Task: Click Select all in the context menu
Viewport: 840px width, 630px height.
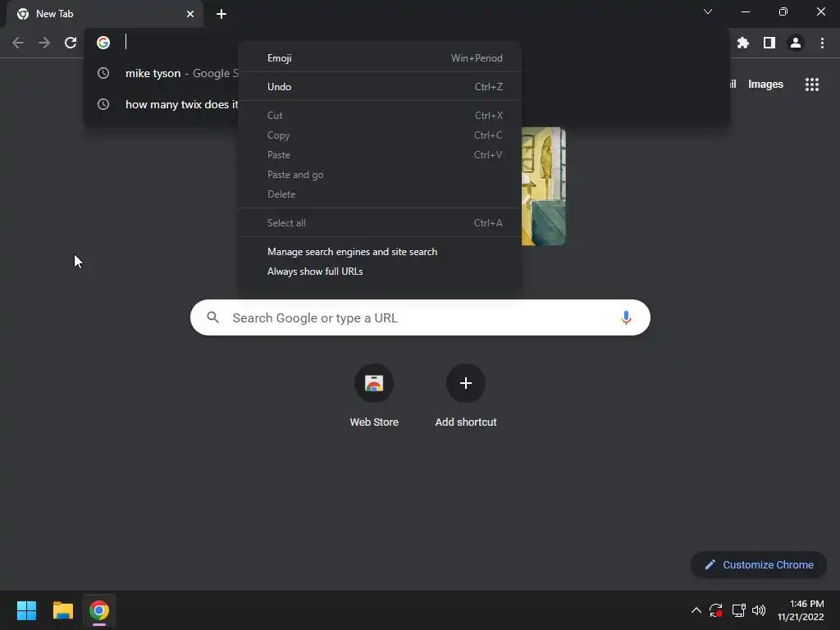Action: click(x=380, y=223)
